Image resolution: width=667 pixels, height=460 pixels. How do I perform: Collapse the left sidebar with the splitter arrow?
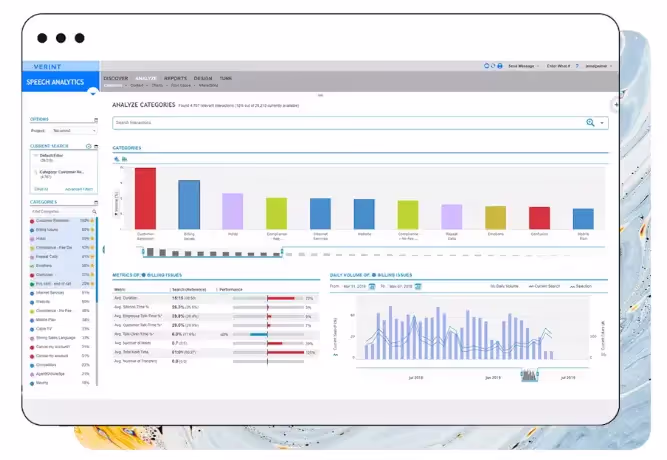pyautogui.click(x=104, y=250)
